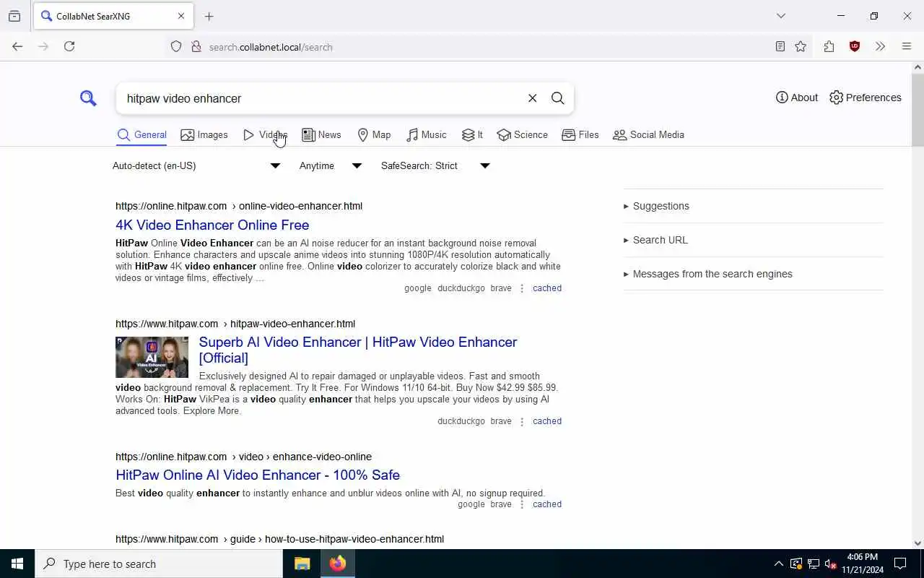The height and width of the screenshot is (578, 924).
Task: Open cached link of 100% Safe result
Action: coord(547,504)
